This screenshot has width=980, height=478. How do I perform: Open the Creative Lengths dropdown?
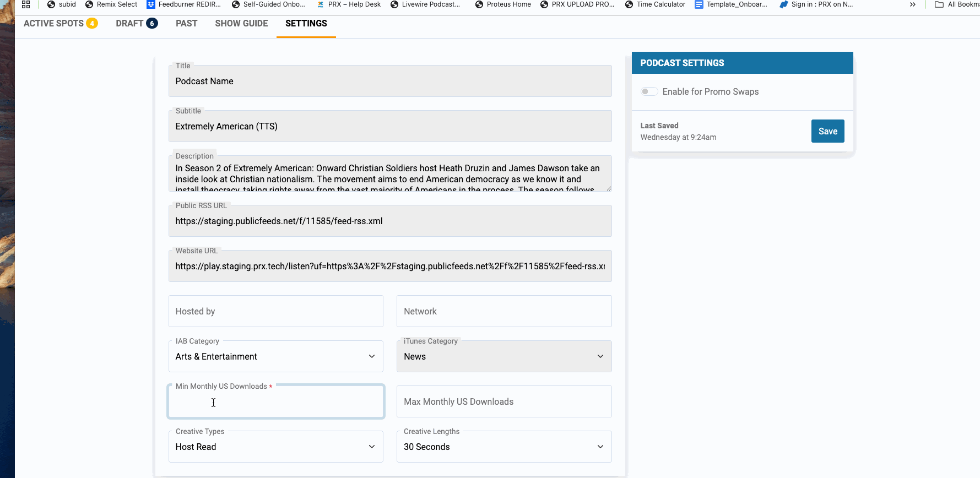pyautogui.click(x=503, y=447)
